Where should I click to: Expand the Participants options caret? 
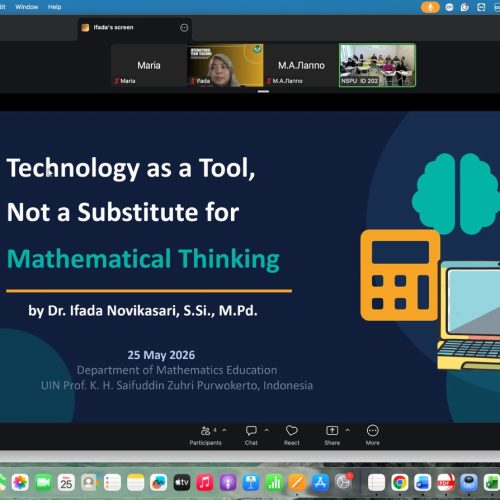[x=224, y=430]
